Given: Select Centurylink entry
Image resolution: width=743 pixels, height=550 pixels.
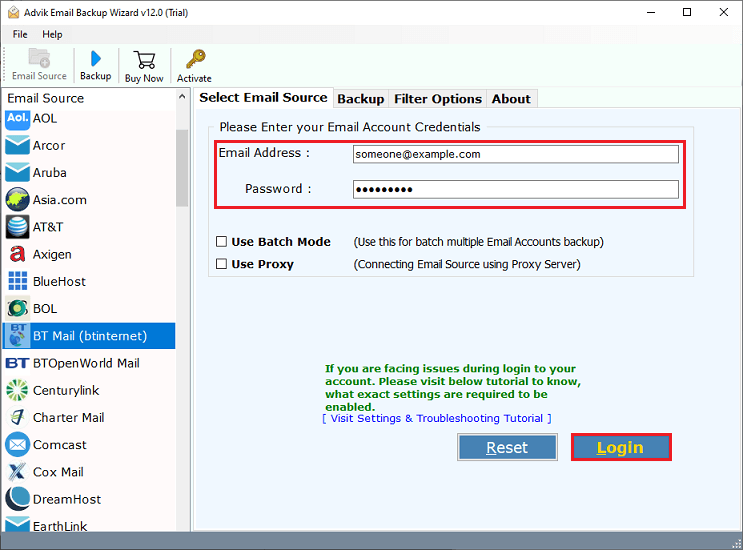Looking at the screenshot, I should tap(66, 390).
